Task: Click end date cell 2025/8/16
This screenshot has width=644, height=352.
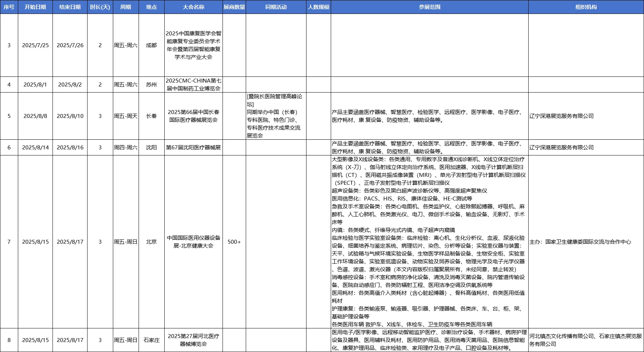Action: [x=70, y=148]
